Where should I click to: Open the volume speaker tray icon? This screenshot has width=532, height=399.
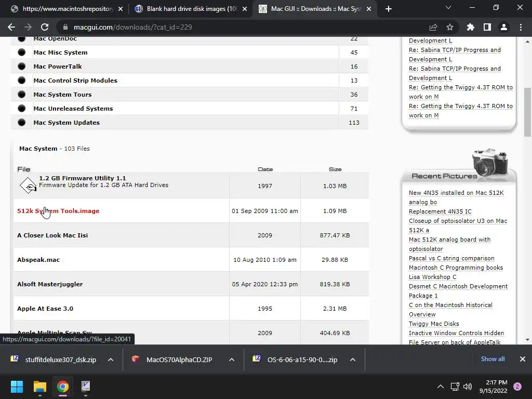tap(468, 387)
